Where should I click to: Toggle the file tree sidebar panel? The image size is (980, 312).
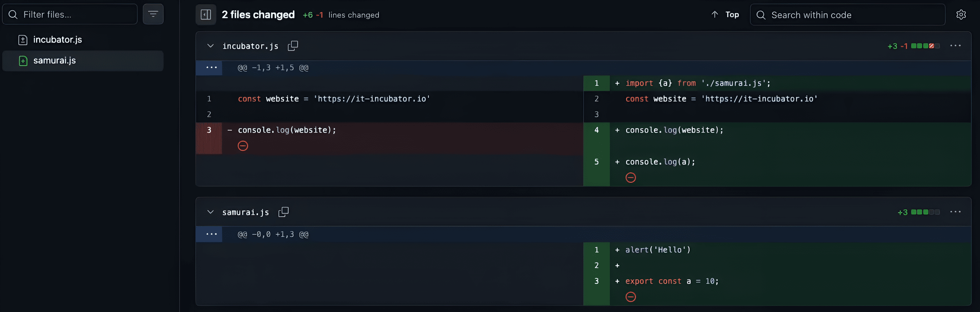pyautogui.click(x=206, y=15)
